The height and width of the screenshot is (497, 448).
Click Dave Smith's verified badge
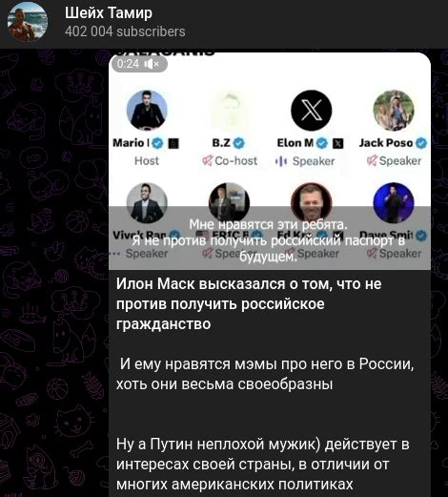[421, 236]
